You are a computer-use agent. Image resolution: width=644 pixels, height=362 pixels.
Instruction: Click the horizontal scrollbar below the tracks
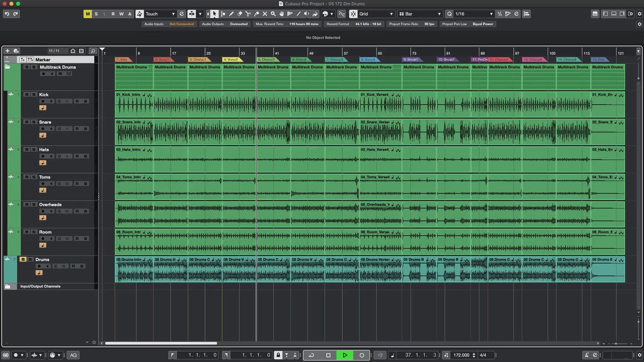click(161, 343)
